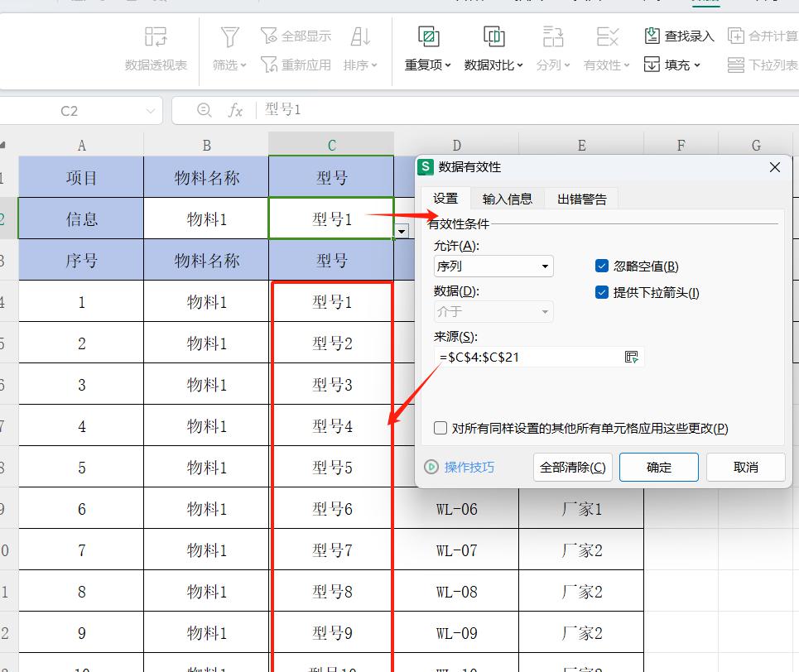
Task: Expand the 筛选 dropdown arrow
Action: pos(243,65)
